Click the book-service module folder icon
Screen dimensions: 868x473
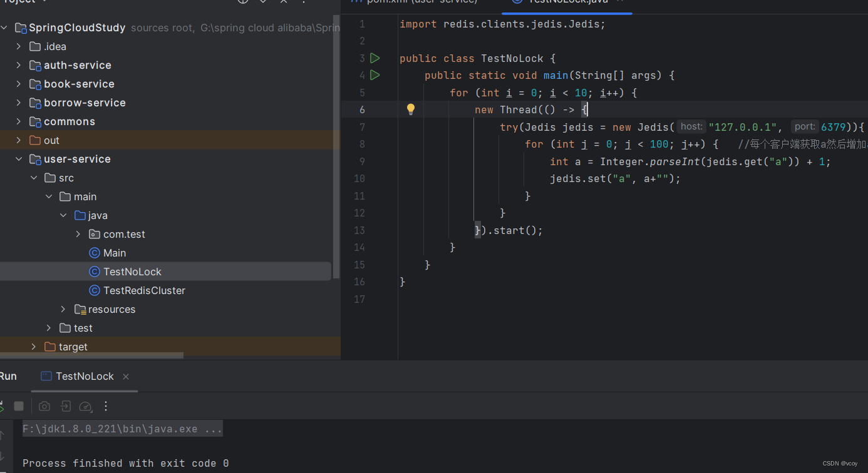coord(36,84)
